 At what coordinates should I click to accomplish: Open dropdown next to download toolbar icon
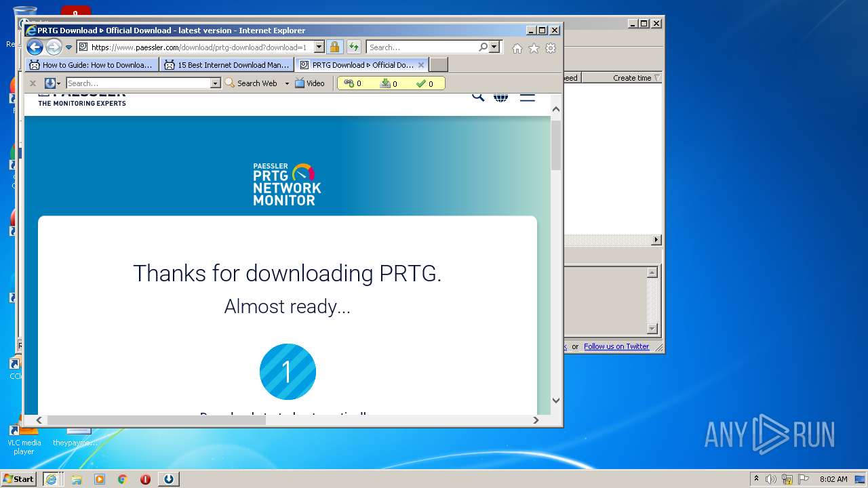pyautogui.click(x=59, y=83)
